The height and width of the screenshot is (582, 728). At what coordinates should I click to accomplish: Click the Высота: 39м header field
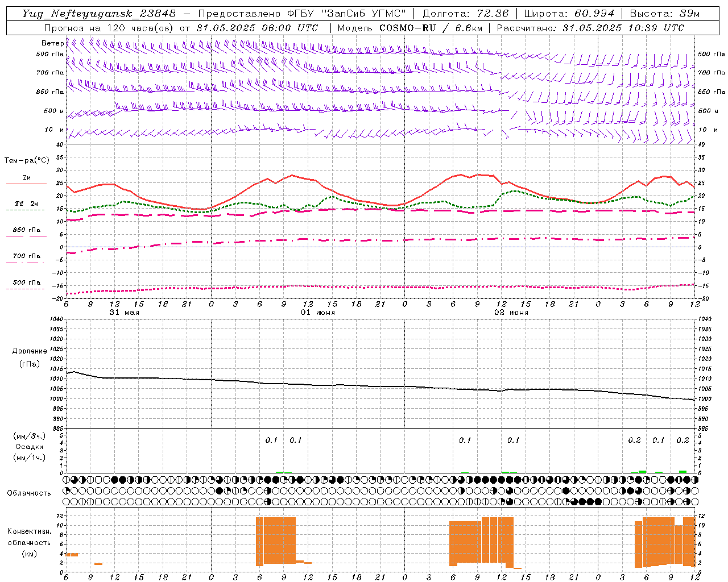(x=664, y=14)
